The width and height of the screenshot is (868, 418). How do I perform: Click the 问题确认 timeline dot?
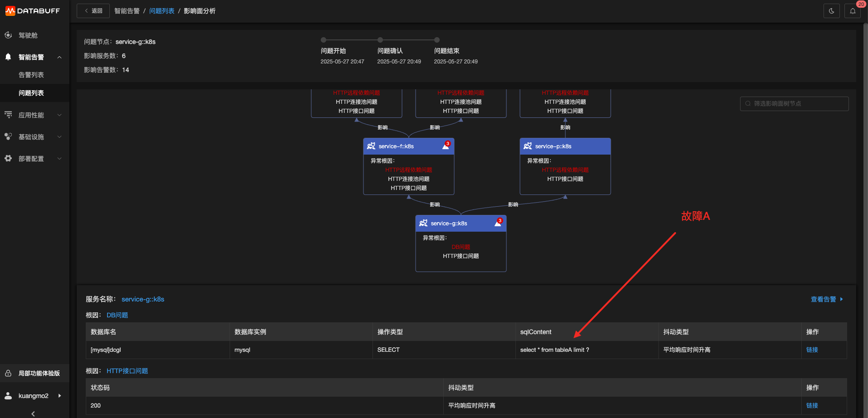(x=380, y=40)
